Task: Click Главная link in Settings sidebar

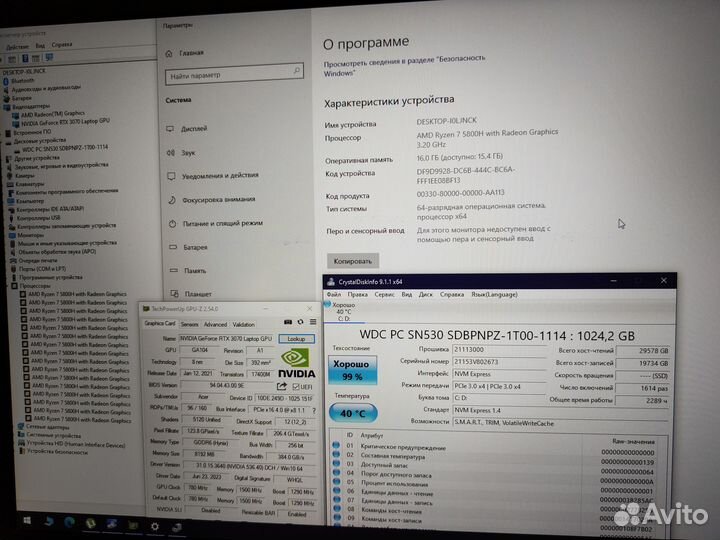Action: pyautogui.click(x=191, y=53)
